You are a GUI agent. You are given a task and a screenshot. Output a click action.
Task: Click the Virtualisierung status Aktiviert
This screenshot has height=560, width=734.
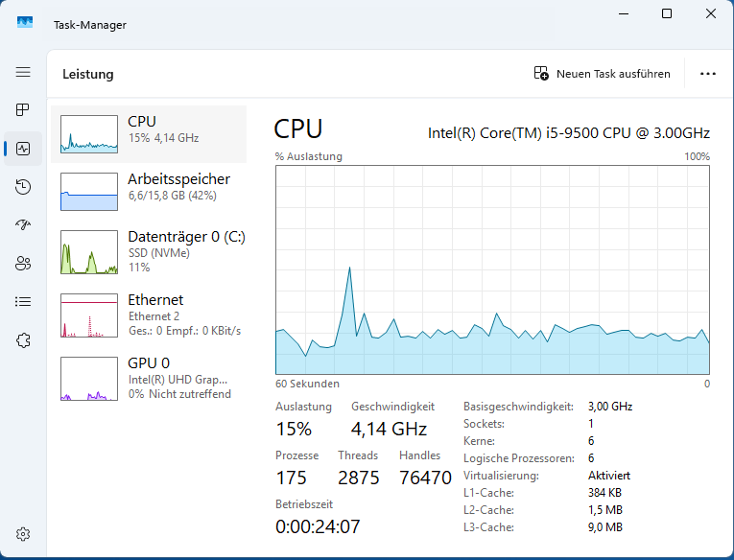pyautogui.click(x=609, y=476)
